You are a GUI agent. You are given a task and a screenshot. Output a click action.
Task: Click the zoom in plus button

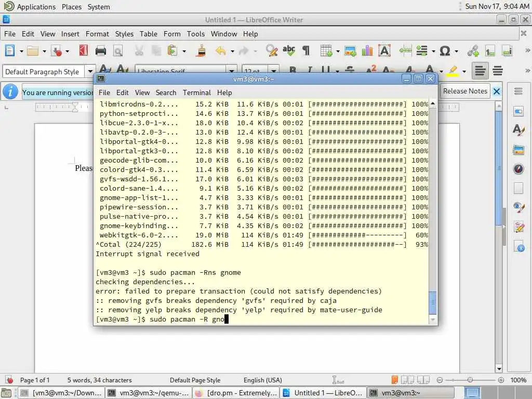pos(501,380)
